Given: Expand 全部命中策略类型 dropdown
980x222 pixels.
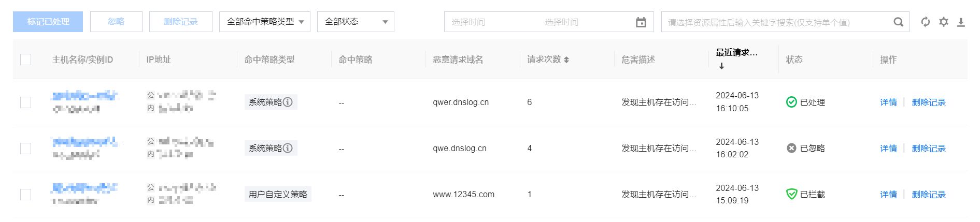Looking at the screenshot, I should 264,22.
